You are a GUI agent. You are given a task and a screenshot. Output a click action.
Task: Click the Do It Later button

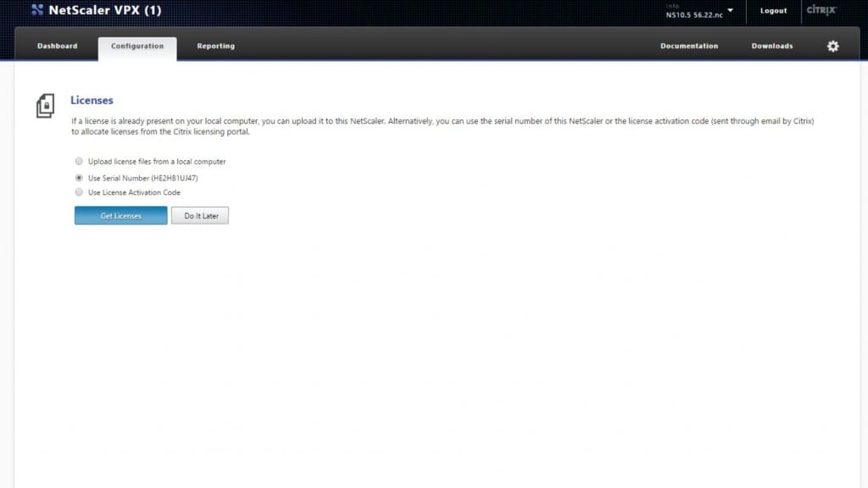(200, 215)
